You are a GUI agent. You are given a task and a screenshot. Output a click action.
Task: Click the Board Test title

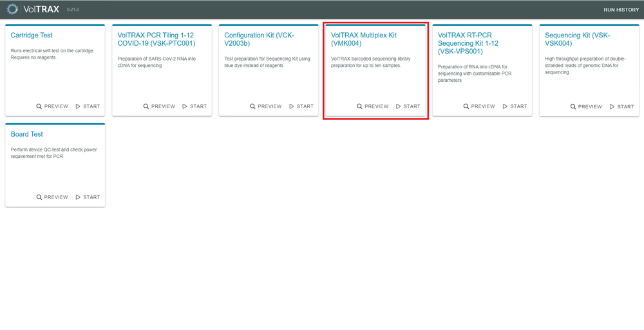(26, 134)
